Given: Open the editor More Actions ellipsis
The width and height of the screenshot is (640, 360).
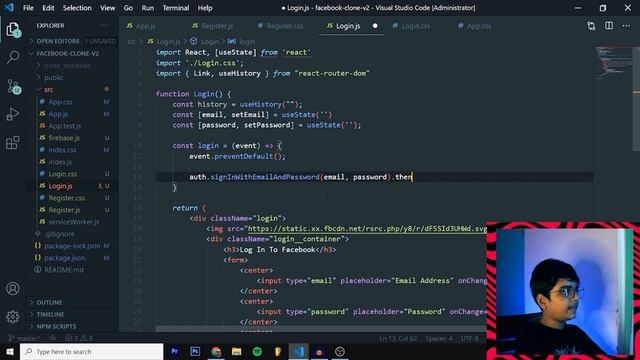Looking at the screenshot, I should click(x=626, y=26).
